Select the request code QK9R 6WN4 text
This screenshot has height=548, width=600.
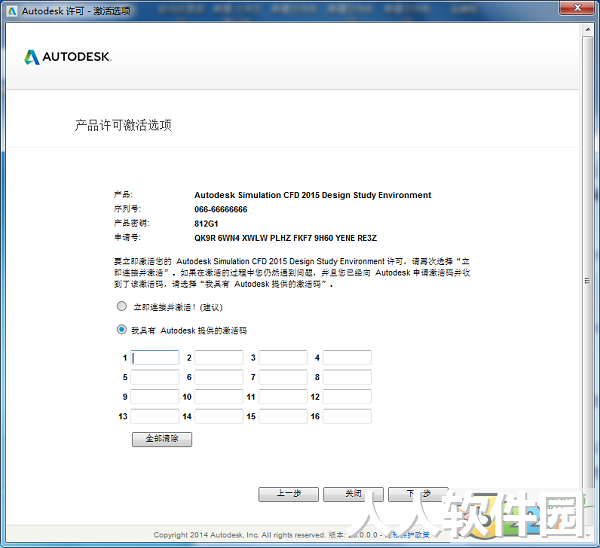285,238
